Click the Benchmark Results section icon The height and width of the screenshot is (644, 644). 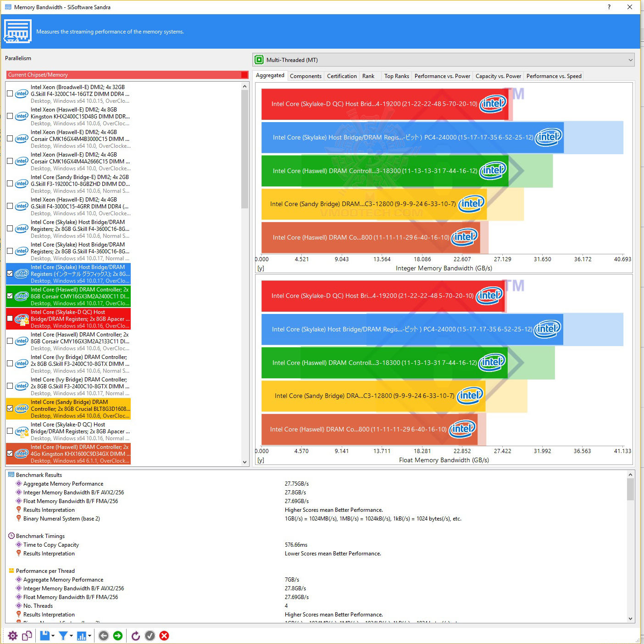11,475
